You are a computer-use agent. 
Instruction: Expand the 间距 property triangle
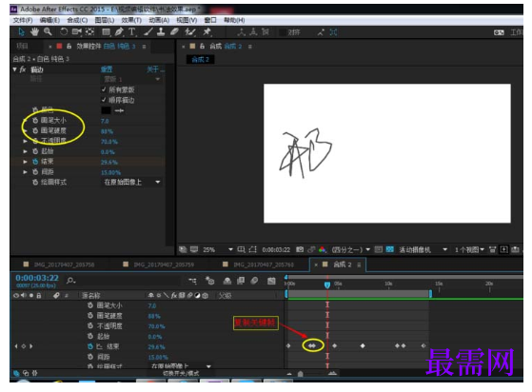[25, 172]
